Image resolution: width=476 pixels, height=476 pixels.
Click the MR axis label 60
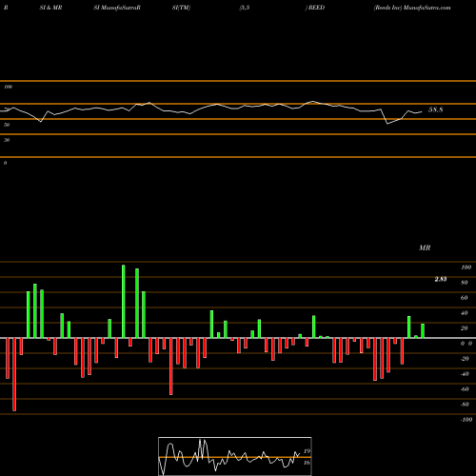click(x=465, y=298)
